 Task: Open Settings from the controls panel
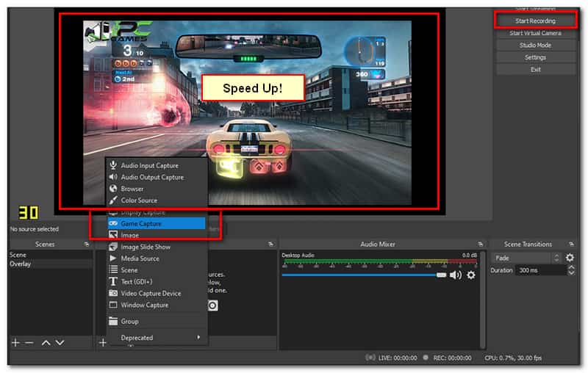tap(535, 57)
